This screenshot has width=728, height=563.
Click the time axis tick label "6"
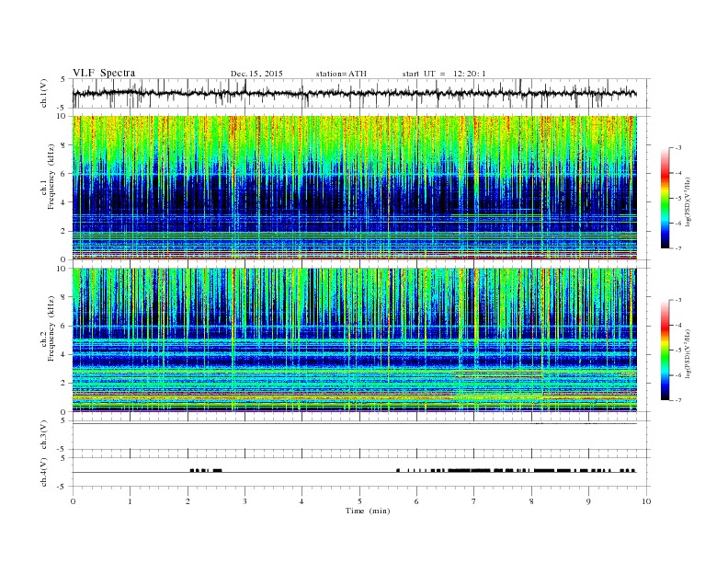(x=416, y=501)
